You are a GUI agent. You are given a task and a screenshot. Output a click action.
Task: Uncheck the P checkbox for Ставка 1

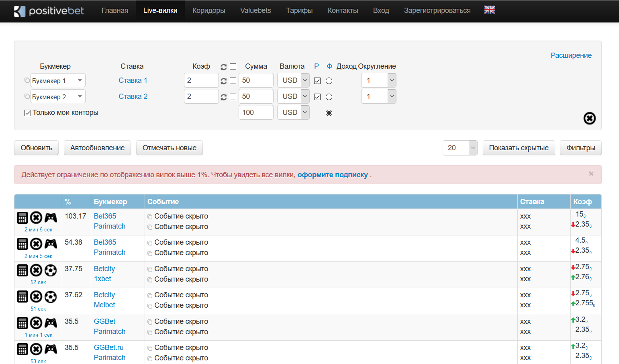317,81
